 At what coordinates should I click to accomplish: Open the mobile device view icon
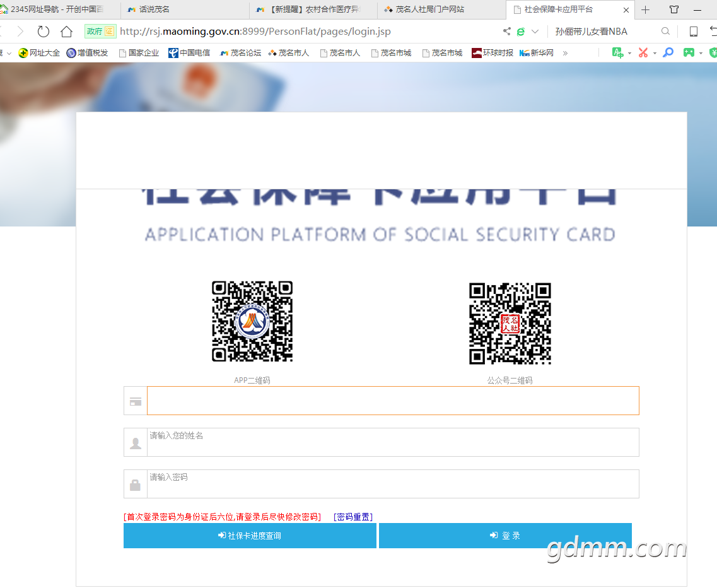point(693,32)
